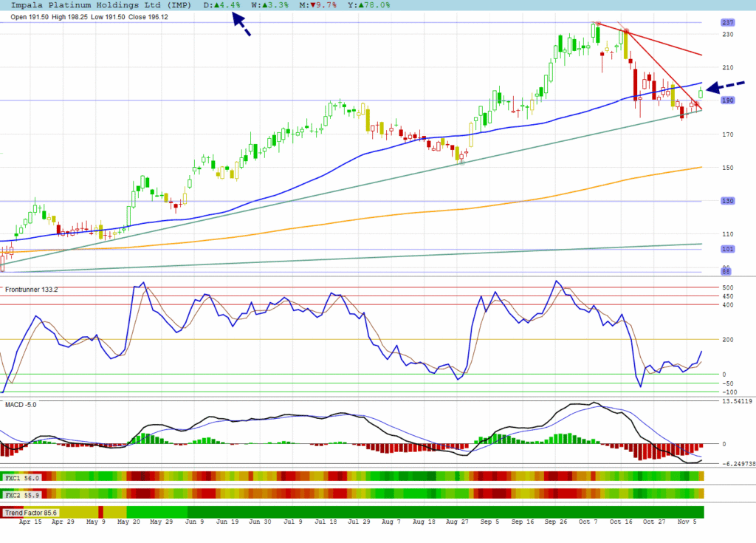This screenshot has width=756, height=543.
Task: Click the dashed arrow pointing at daily change
Action: pyautogui.click(x=242, y=24)
